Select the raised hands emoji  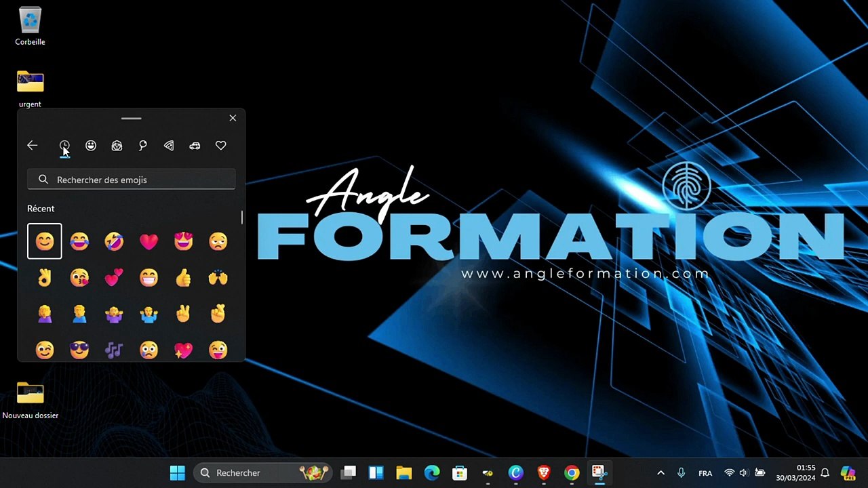point(218,277)
